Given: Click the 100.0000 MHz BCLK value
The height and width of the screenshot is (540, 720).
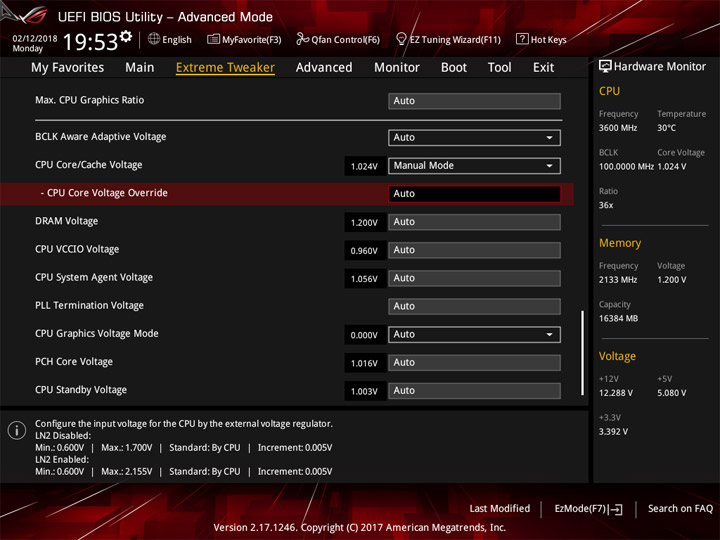Looking at the screenshot, I should click(x=626, y=166).
